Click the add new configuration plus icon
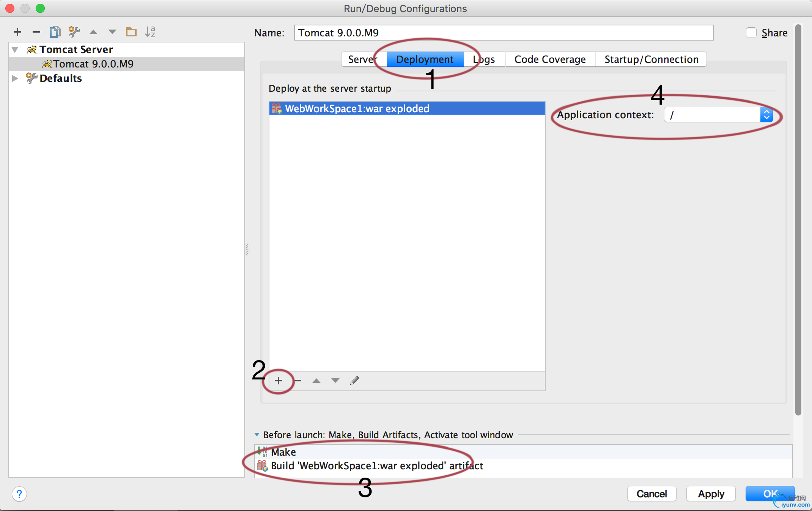This screenshot has height=511, width=812. coord(17,32)
